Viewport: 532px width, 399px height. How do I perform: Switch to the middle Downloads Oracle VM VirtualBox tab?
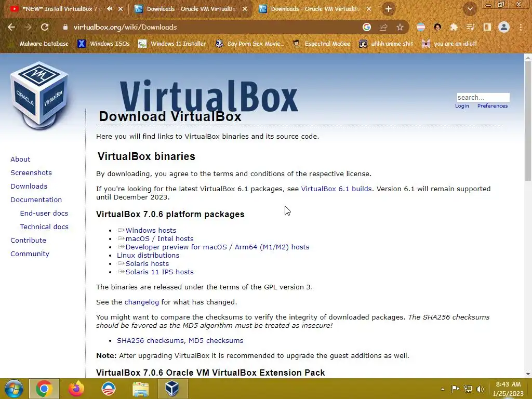click(x=191, y=9)
